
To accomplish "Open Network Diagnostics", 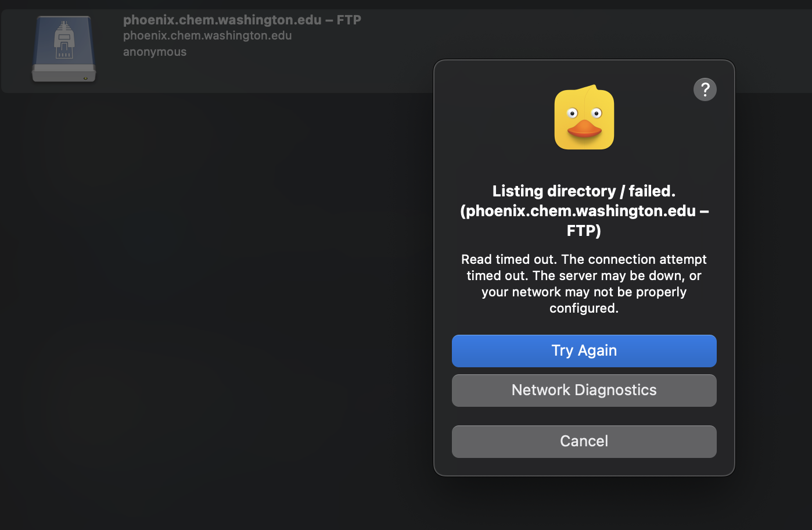I will point(584,390).
